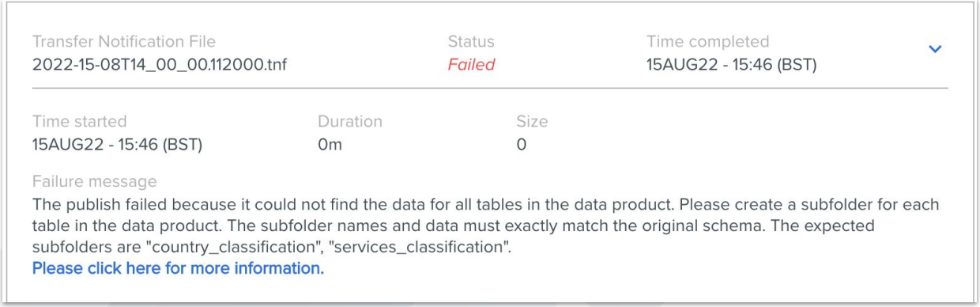Screen dimensions: 980x307
Task: Click the Failure message heading
Action: [x=95, y=182]
